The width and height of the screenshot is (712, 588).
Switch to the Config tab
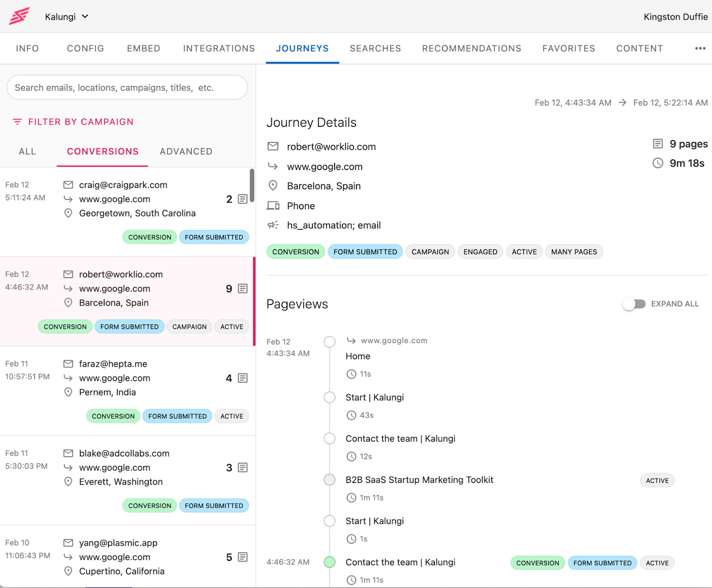85,49
